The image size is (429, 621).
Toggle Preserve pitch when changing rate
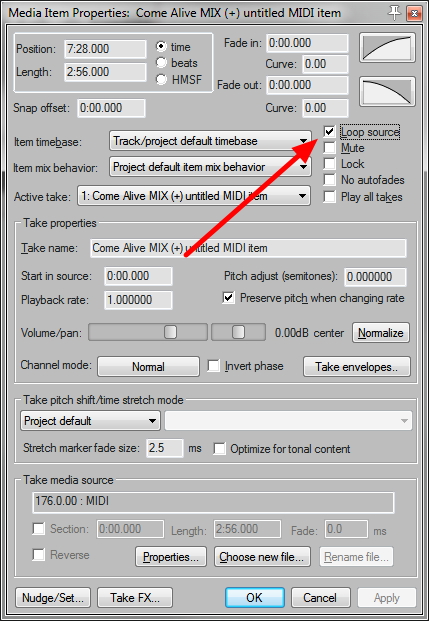[x=229, y=298]
